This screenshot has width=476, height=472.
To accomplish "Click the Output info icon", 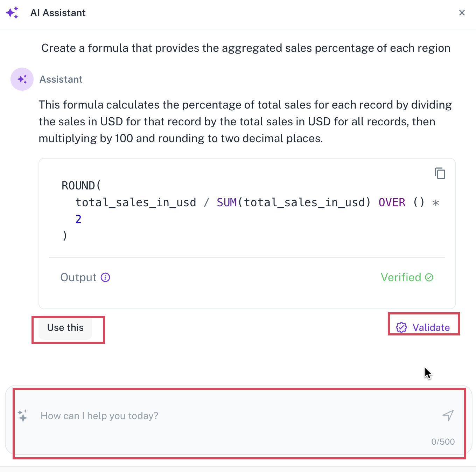I will click(105, 277).
